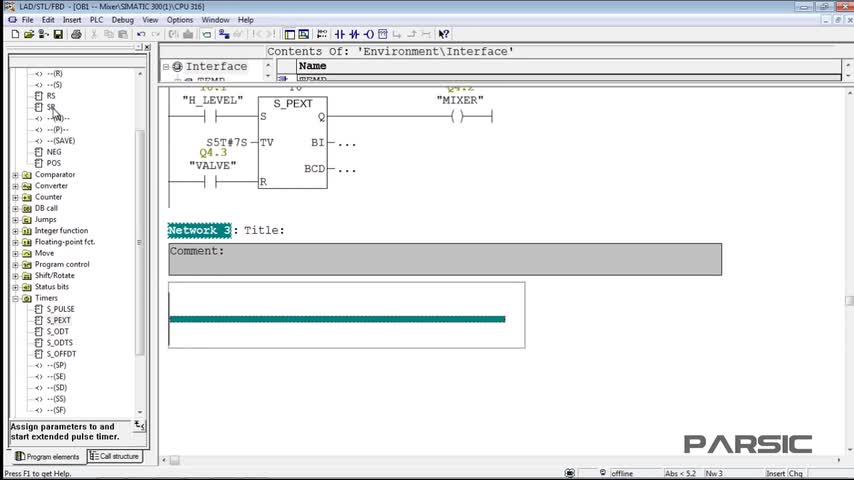Insert an output coil from toolbar
This screenshot has width=854, height=480.
[369, 34]
